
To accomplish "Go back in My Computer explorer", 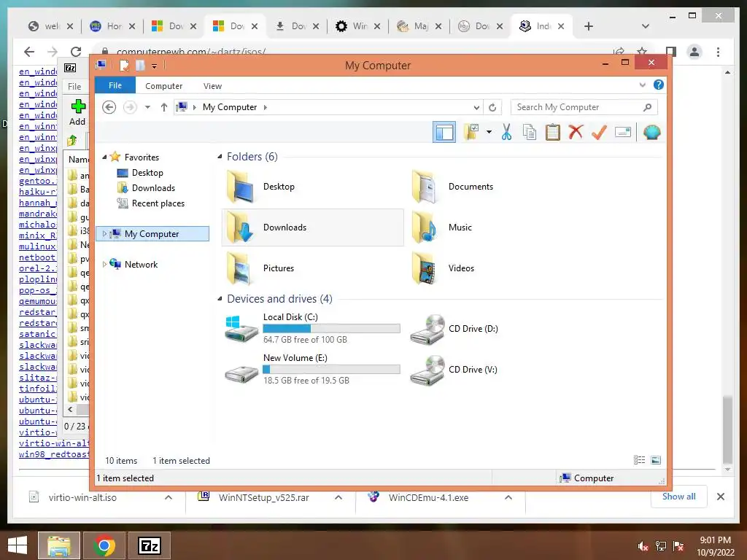I will click(109, 107).
